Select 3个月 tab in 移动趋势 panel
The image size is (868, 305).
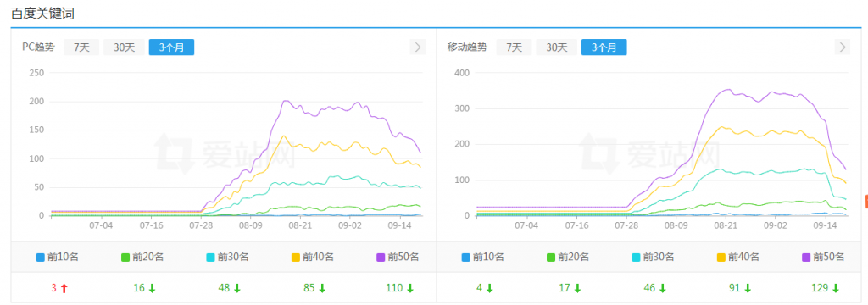[x=604, y=47]
